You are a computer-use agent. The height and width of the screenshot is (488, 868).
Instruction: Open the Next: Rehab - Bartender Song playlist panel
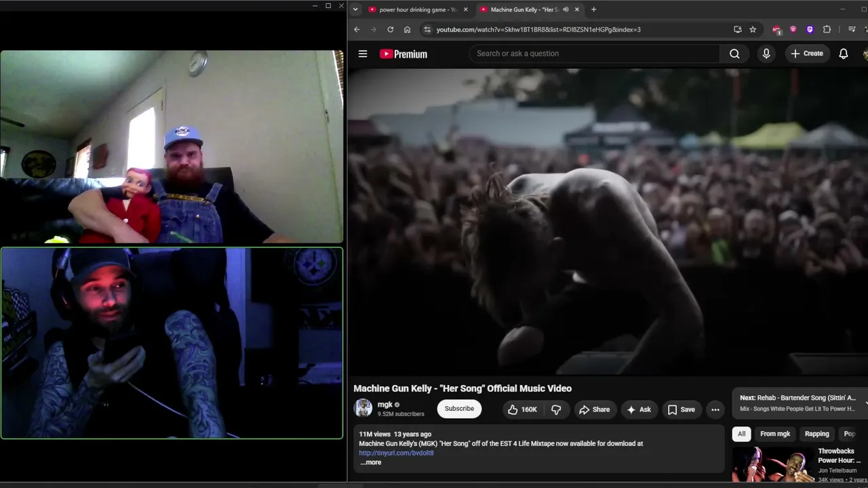800,403
